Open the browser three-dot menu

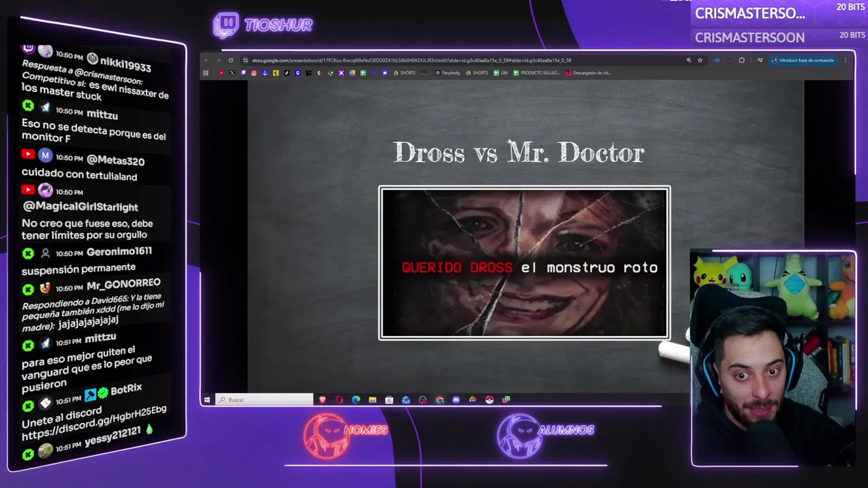845,60
